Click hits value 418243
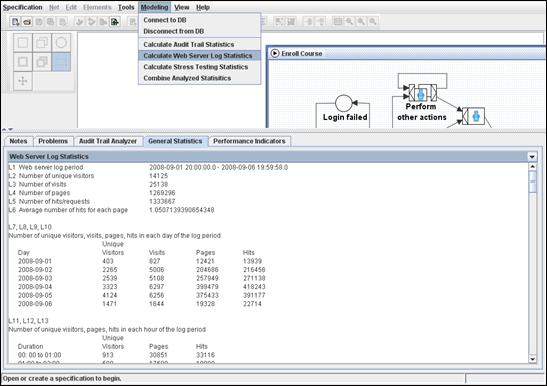Viewport: 547px width, 386px height. pos(254,287)
